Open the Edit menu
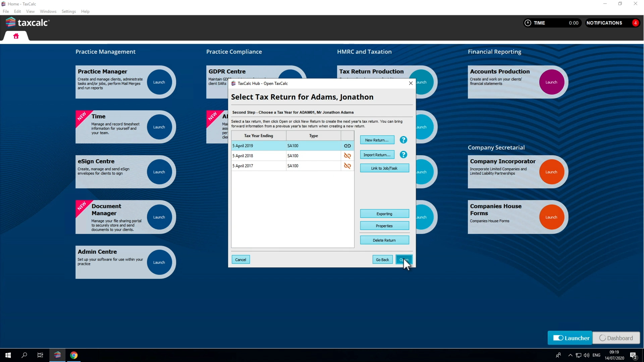644x362 pixels. click(x=17, y=11)
